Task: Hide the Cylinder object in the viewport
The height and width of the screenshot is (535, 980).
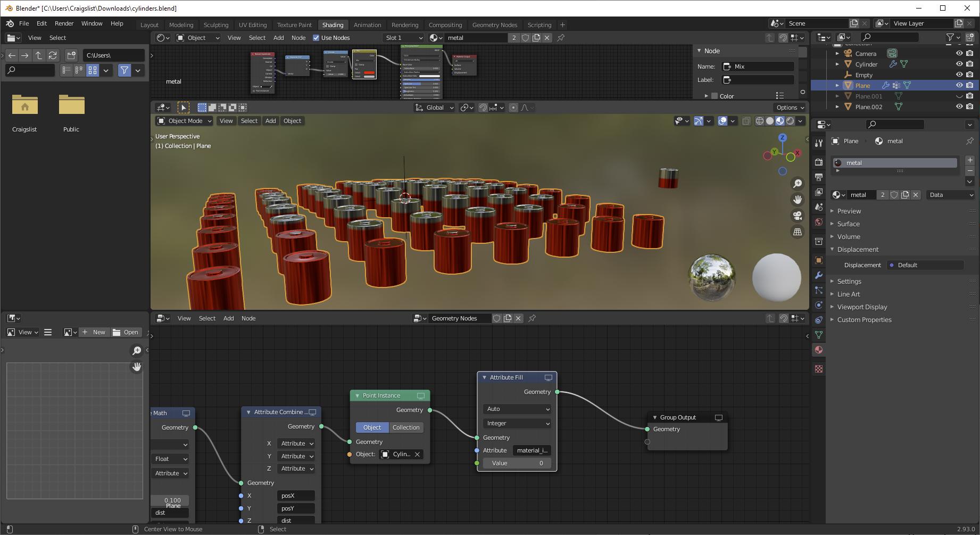Action: tap(959, 64)
